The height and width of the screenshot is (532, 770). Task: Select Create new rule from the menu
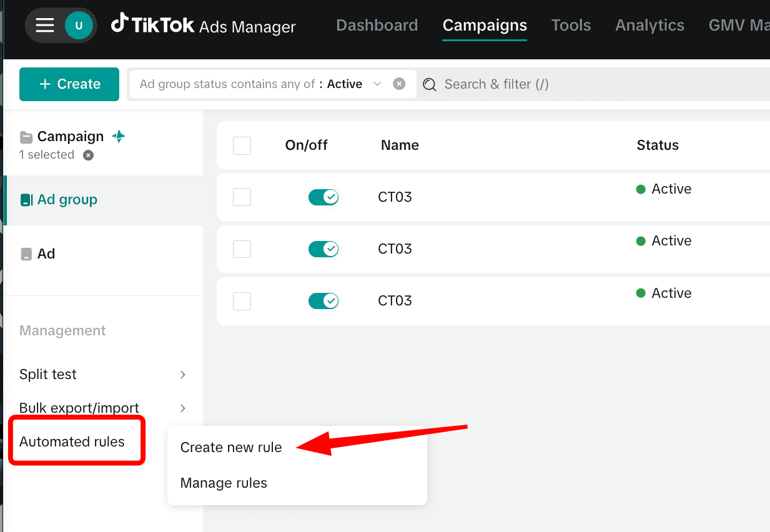tap(230, 447)
